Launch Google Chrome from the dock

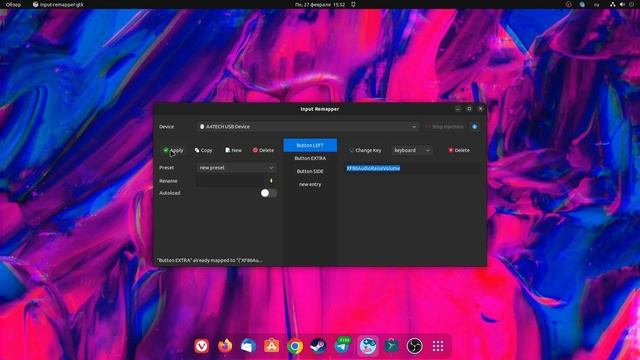pyautogui.click(x=295, y=346)
